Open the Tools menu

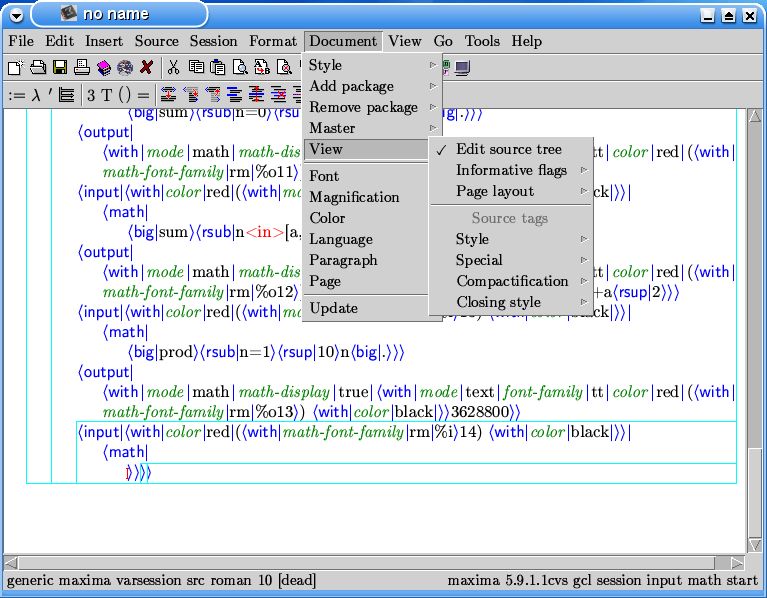point(482,41)
